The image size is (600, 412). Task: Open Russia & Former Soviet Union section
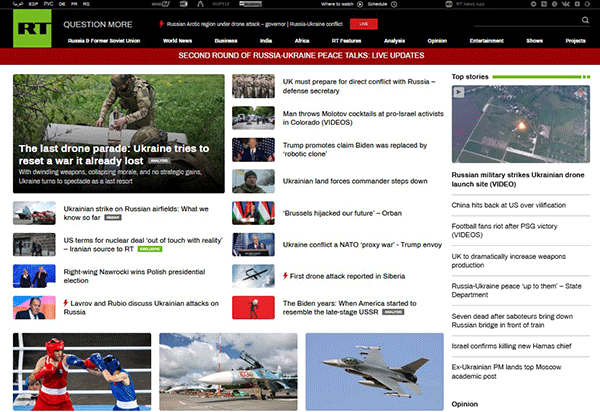[x=104, y=41]
